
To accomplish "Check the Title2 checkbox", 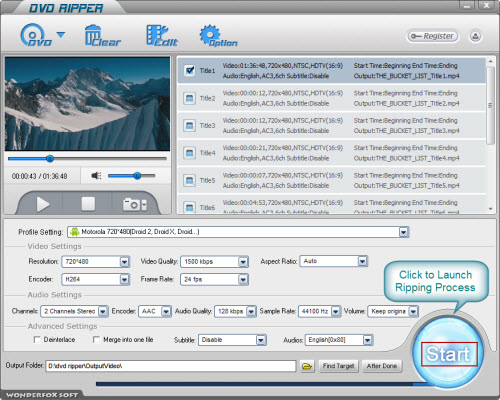I will (x=190, y=98).
